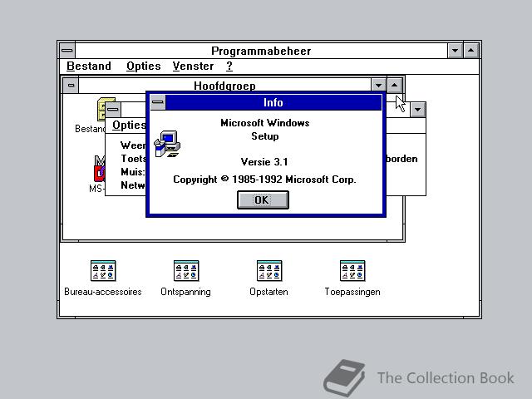This screenshot has height=399, width=532.
Task: Click the 'Microsoft Windows' heading in Info dialog
Action: pyautogui.click(x=265, y=123)
